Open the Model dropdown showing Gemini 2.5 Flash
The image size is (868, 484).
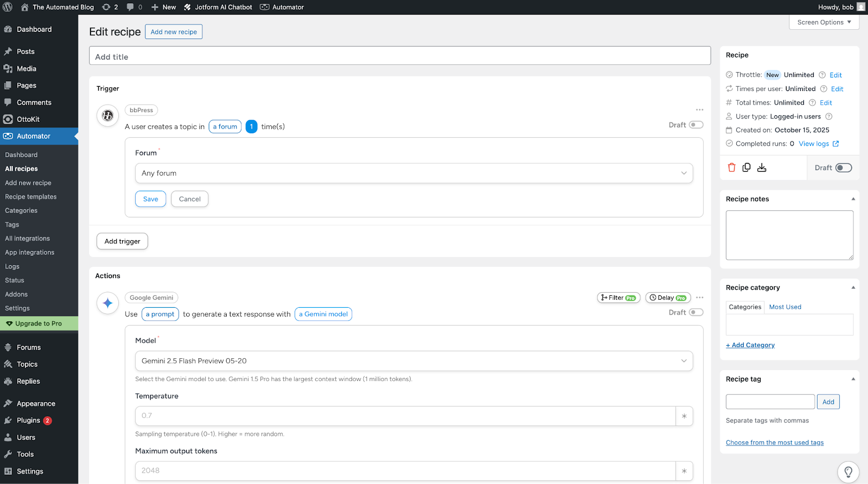point(414,361)
